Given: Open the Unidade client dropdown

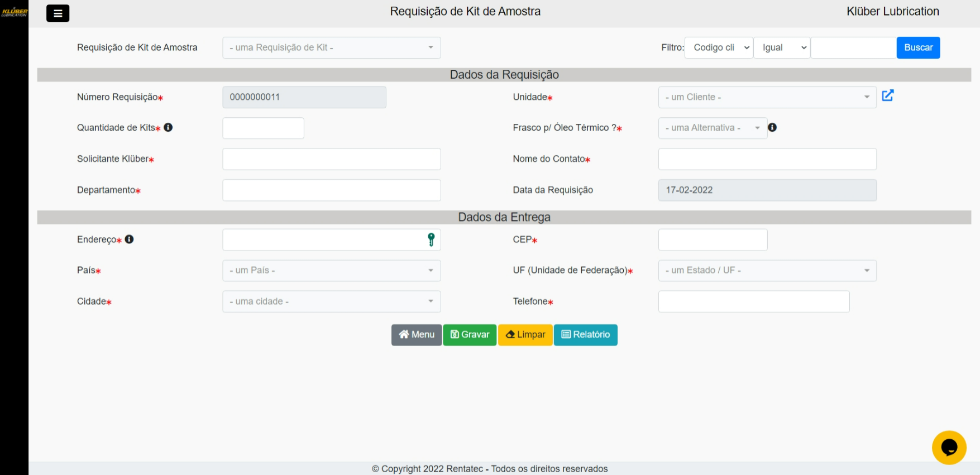Looking at the screenshot, I should point(767,97).
